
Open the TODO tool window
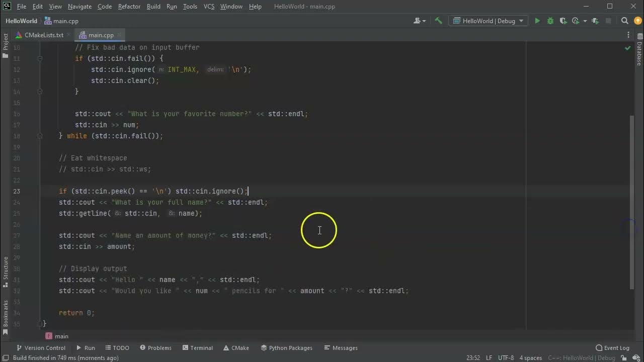point(117,348)
